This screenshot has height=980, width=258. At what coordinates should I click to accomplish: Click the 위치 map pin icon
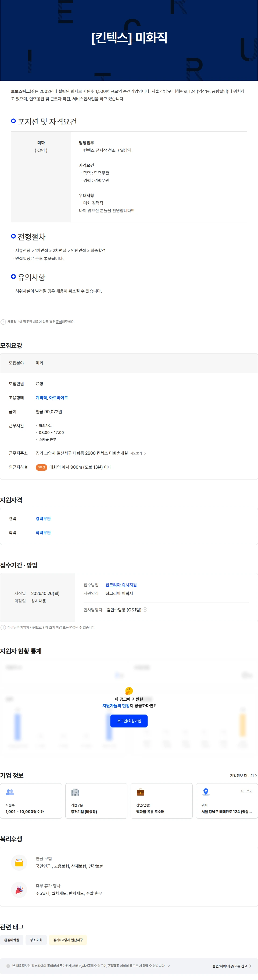(206, 792)
